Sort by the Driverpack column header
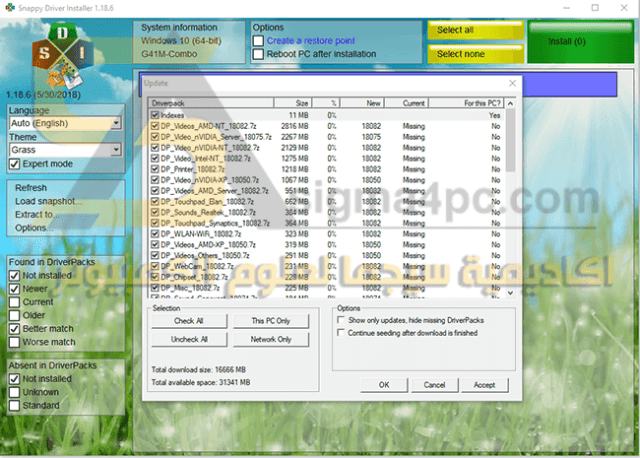Screen dimensions: 640x458 pyautogui.click(x=211, y=103)
